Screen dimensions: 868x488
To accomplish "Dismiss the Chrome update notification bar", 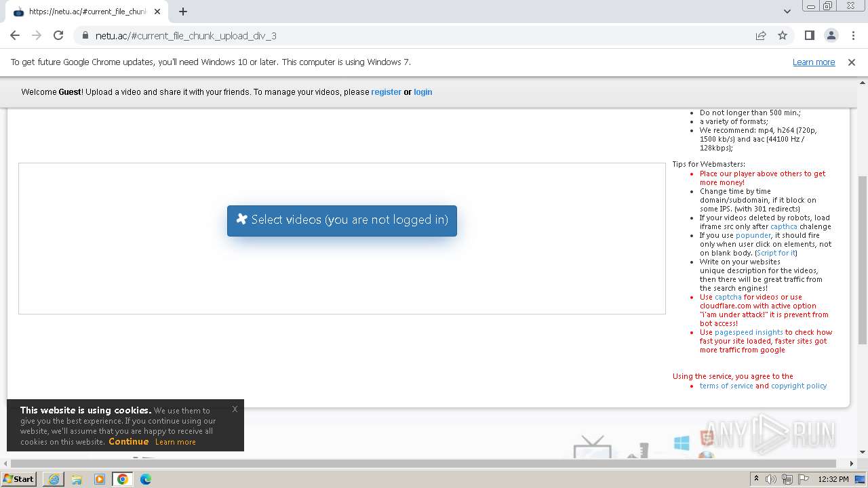I will point(852,62).
